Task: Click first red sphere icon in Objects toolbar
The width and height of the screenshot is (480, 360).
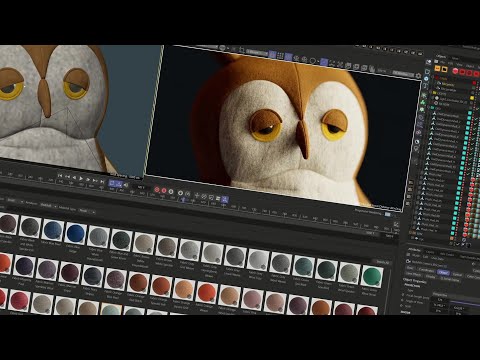Action: click(x=455, y=71)
